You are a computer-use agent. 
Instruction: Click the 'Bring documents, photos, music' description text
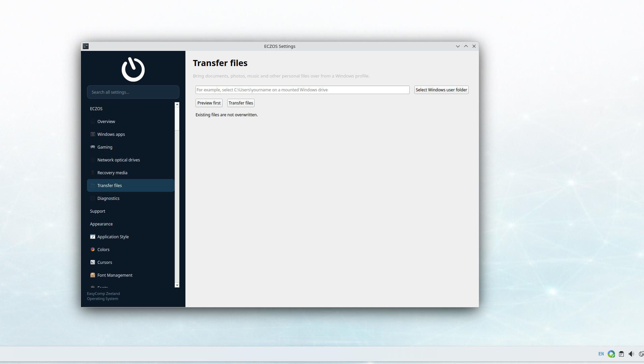pyautogui.click(x=281, y=76)
